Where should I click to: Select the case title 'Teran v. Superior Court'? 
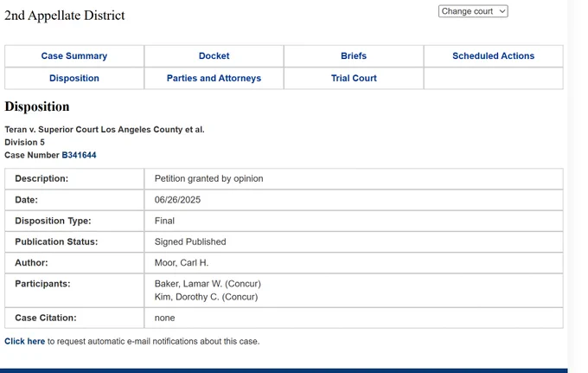pyautogui.click(x=105, y=130)
